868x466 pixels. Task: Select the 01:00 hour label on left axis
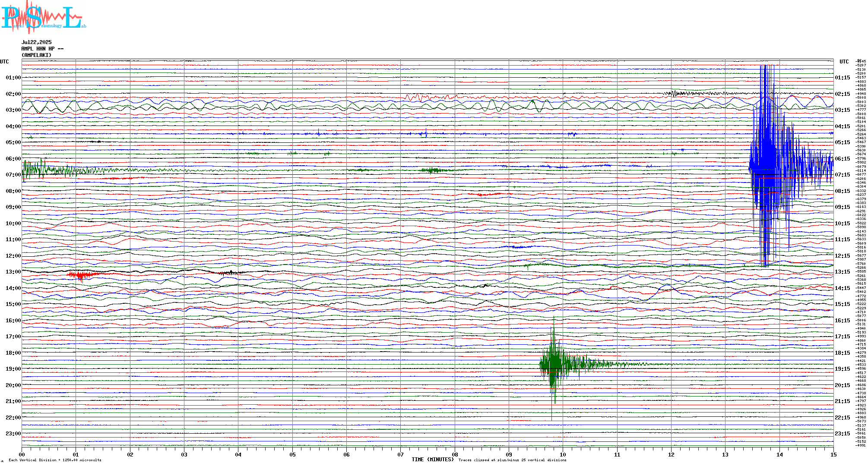pyautogui.click(x=13, y=78)
